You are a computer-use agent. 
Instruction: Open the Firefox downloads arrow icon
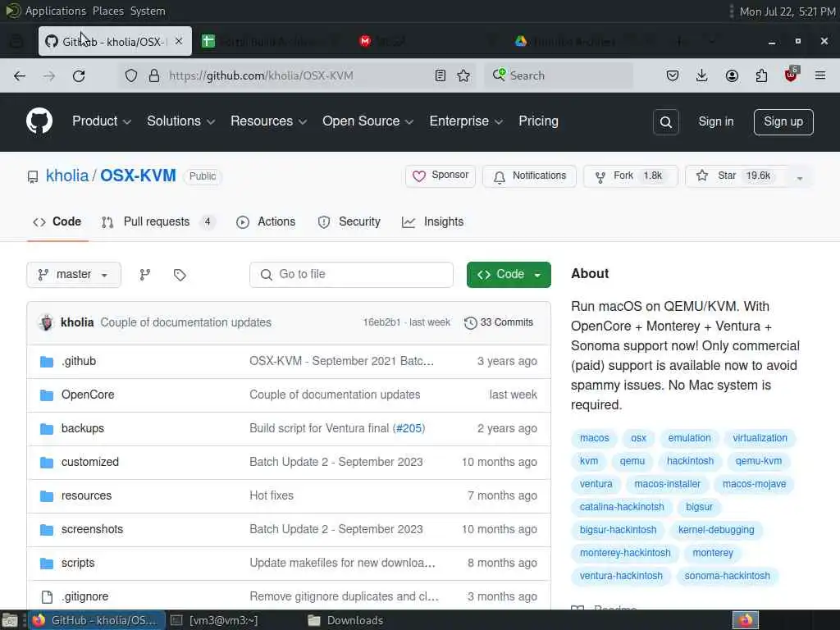click(x=702, y=75)
